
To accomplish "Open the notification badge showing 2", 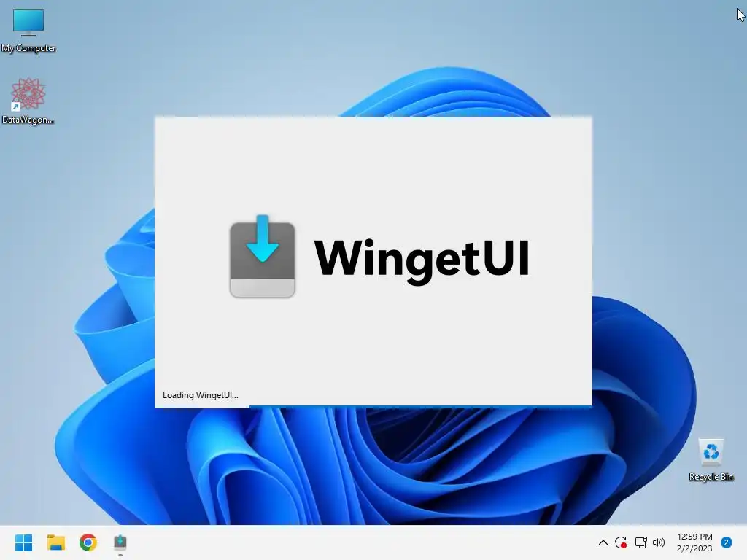I will (x=727, y=542).
